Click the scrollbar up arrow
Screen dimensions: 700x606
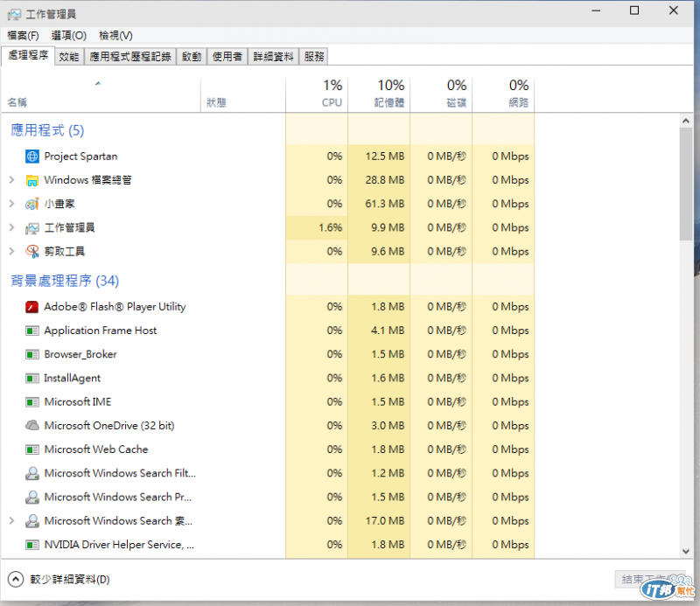point(686,121)
